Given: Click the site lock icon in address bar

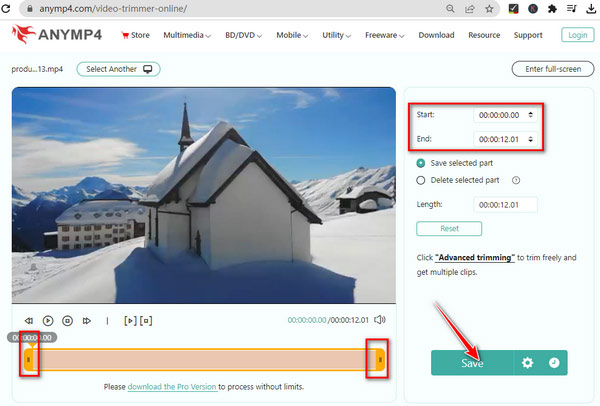Looking at the screenshot, I should pyautogui.click(x=29, y=8).
